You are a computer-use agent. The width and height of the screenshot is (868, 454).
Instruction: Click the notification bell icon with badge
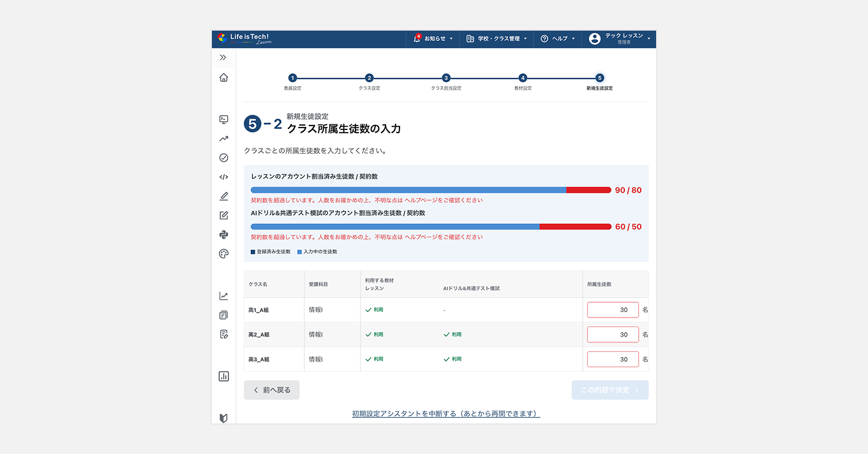click(x=417, y=38)
